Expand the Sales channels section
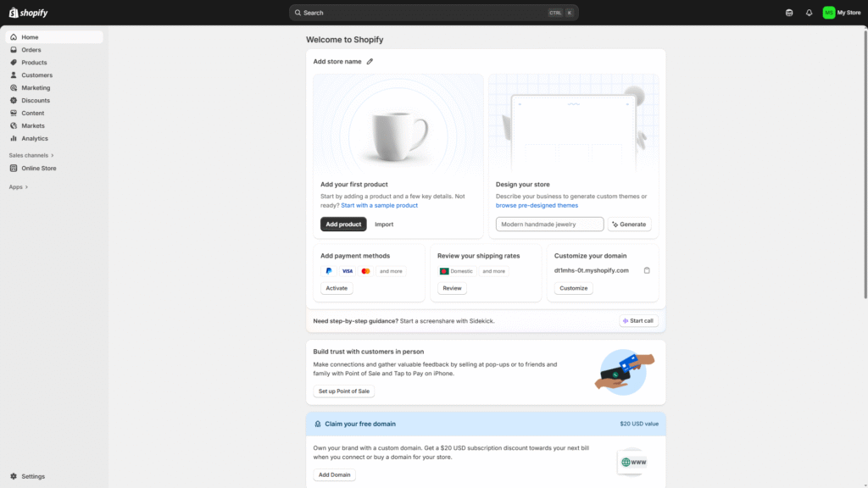Screen dimensions: 868x488 pos(31,155)
